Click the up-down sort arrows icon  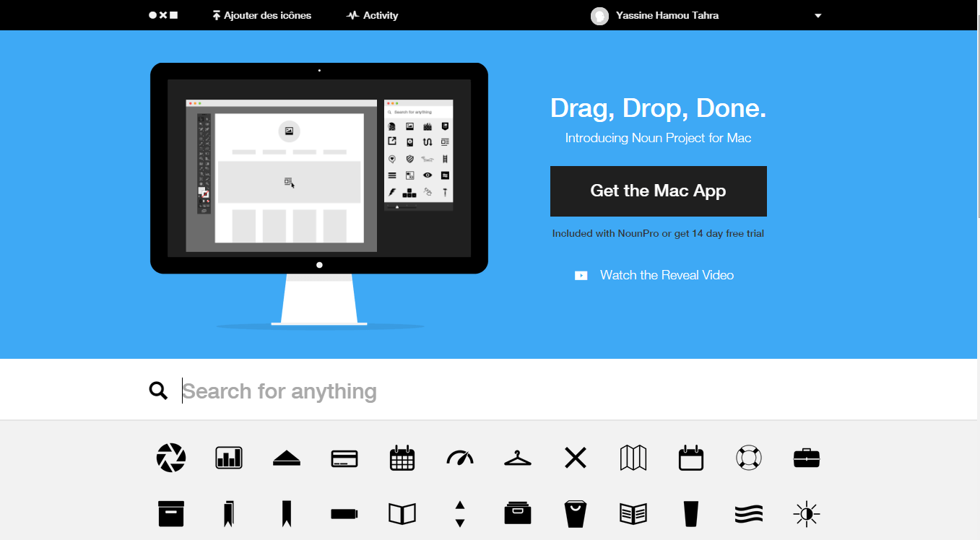pos(460,514)
